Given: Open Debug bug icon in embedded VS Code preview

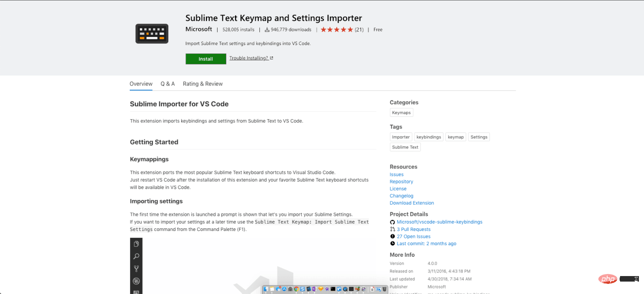Looking at the screenshot, I should (136, 281).
